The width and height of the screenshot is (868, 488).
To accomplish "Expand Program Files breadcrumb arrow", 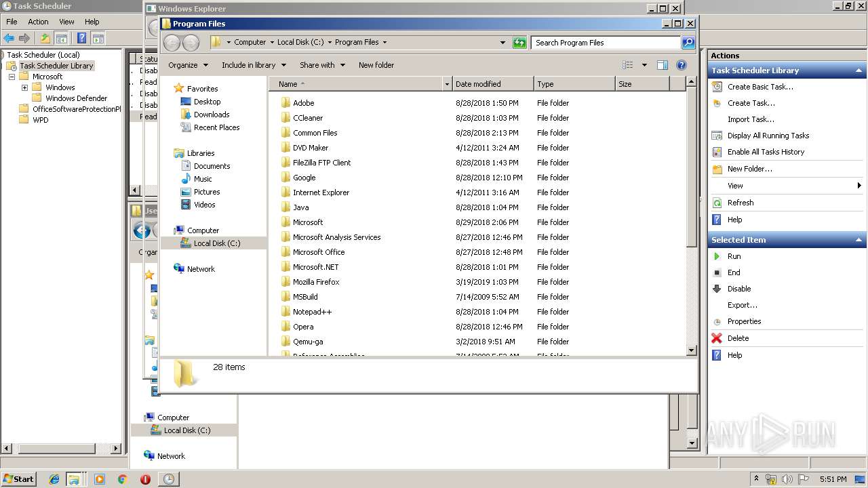I will (384, 42).
